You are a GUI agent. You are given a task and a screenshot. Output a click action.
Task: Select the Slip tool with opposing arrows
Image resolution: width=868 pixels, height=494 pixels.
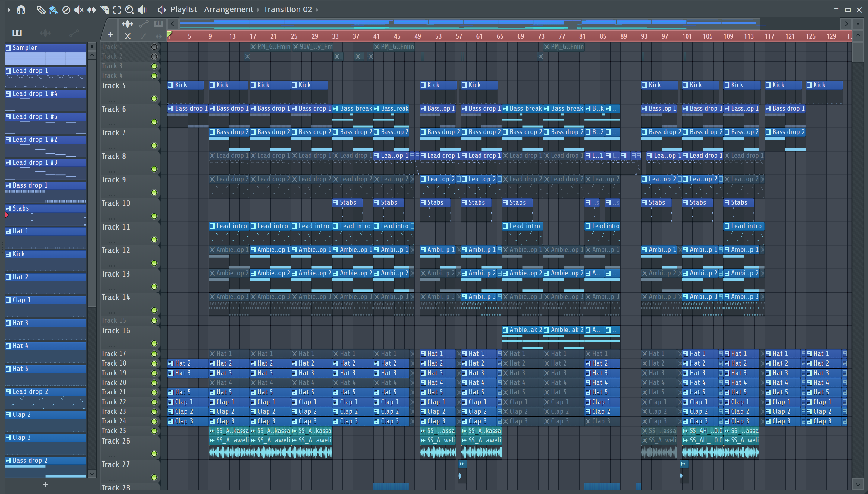coord(92,10)
